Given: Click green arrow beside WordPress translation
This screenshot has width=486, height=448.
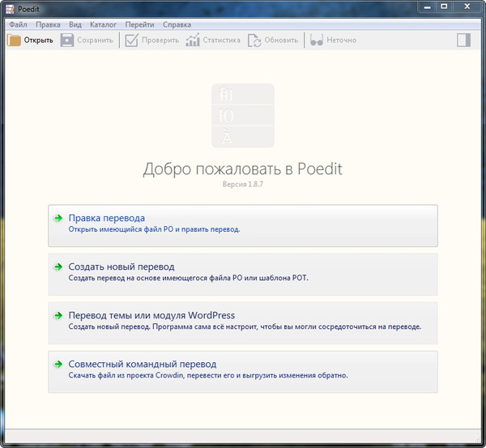Looking at the screenshot, I should click(x=58, y=316).
